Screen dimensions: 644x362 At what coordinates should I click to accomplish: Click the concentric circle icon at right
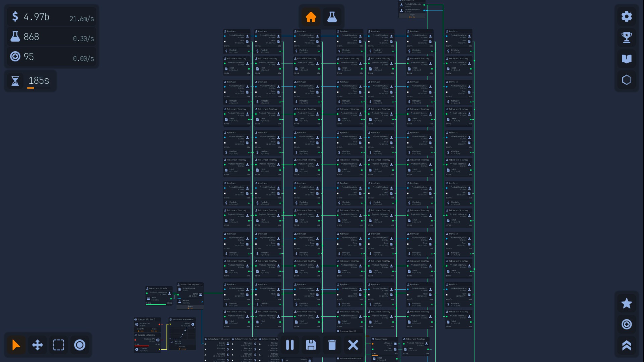pyautogui.click(x=626, y=324)
